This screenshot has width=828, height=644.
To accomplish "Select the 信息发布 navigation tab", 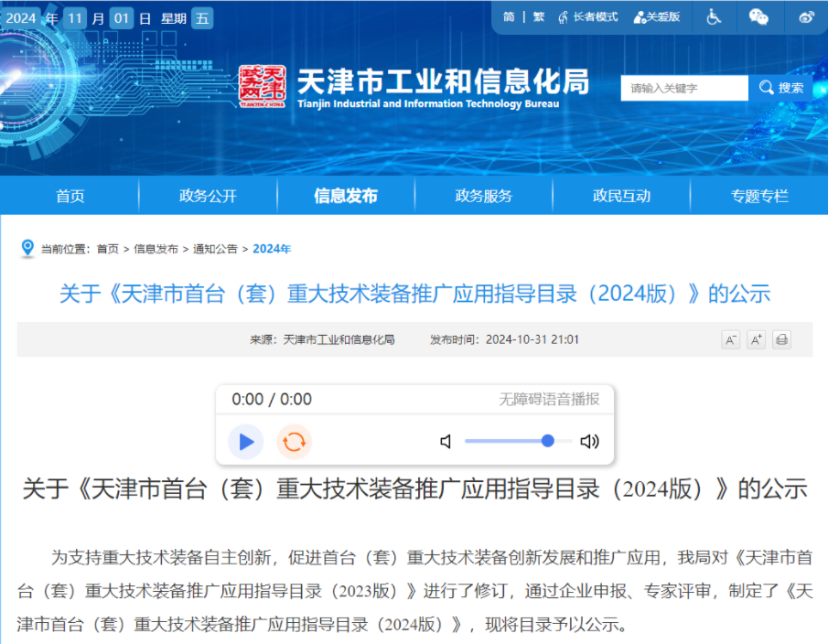I will coord(345,196).
